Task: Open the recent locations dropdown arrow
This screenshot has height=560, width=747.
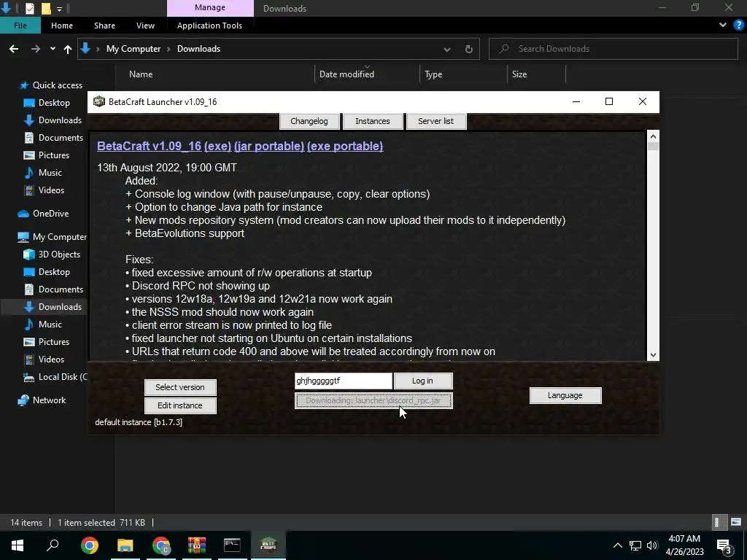Action: point(53,49)
